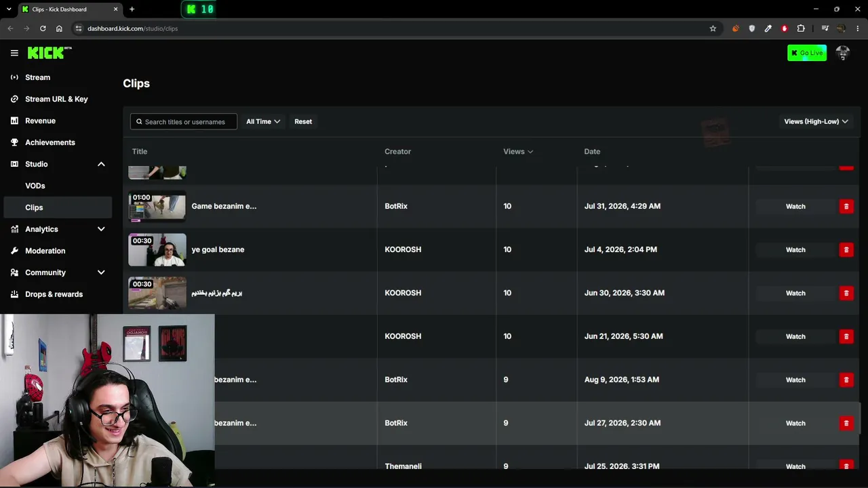Delete the clip dated Jun 21, 2026
Image resolution: width=868 pixels, height=488 pixels.
click(846, 336)
